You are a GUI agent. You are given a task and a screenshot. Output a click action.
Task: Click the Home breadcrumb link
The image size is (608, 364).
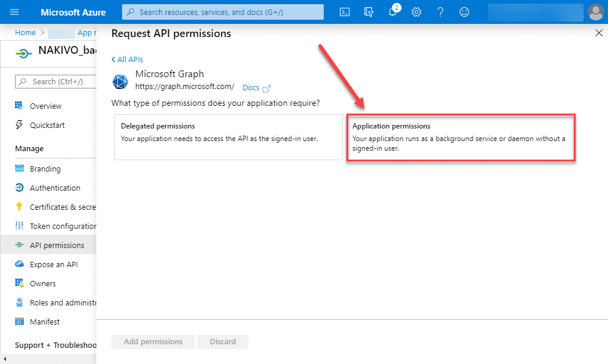[x=25, y=33]
